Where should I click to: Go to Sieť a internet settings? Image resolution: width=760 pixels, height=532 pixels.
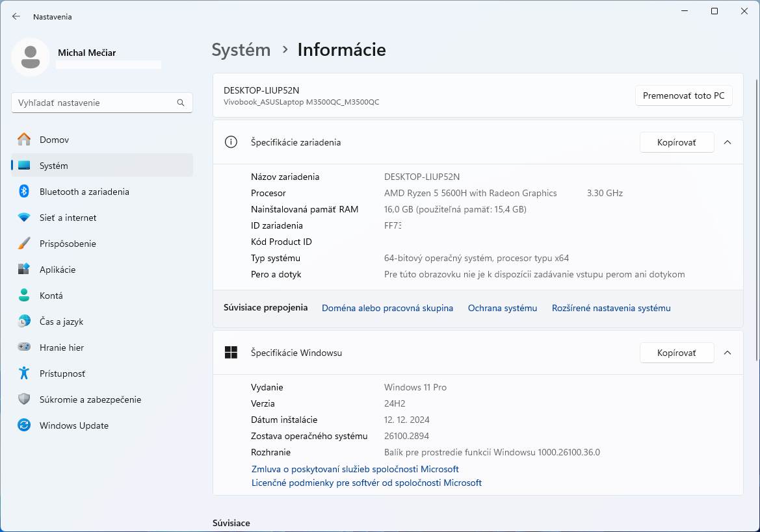[x=102, y=218]
